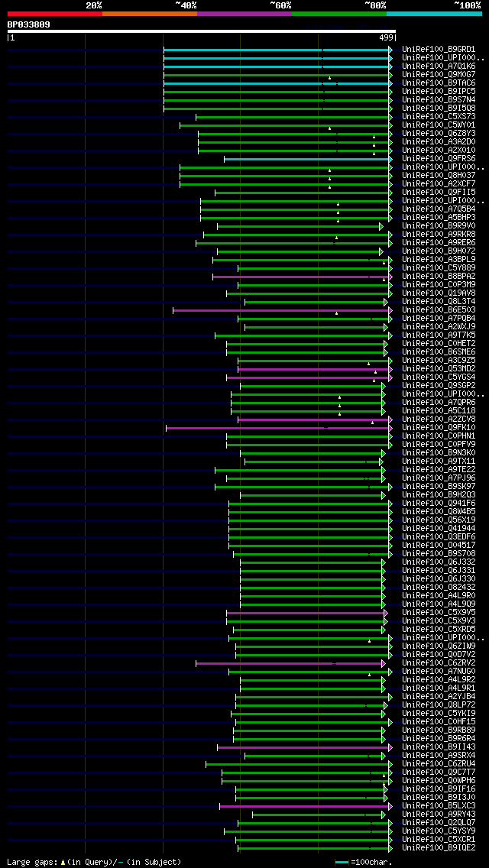
Task: Click the arrowhead ending the B9R9V0 bar
Action: coord(381,226)
